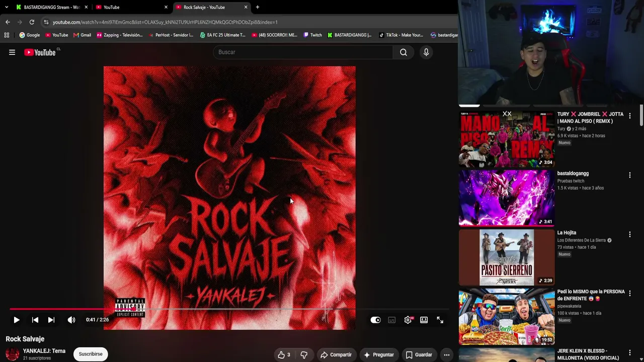View site information beside the address

(x=46, y=22)
